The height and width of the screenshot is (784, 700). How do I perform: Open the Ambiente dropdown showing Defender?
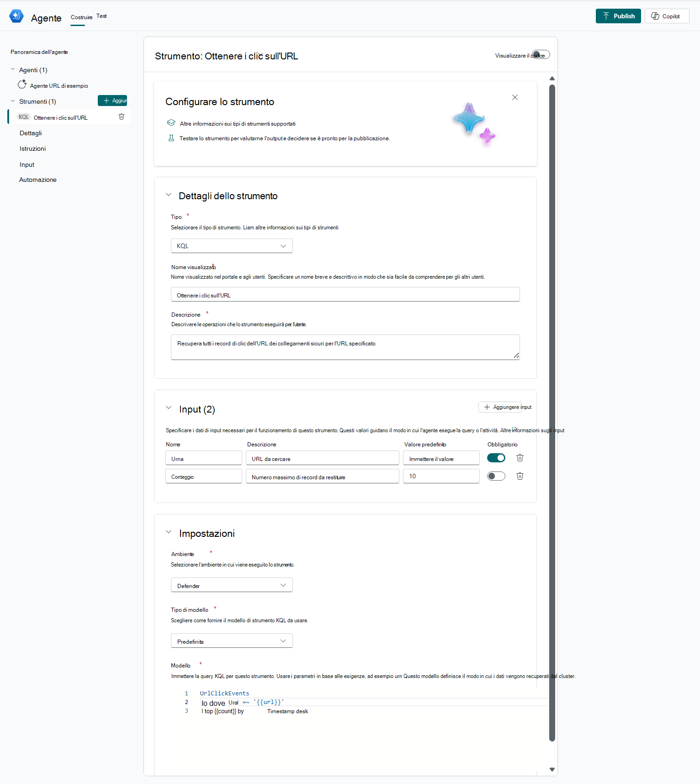point(232,585)
